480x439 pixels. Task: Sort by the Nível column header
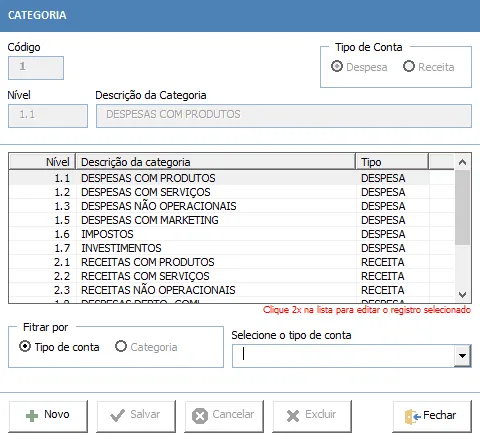[x=42, y=162]
